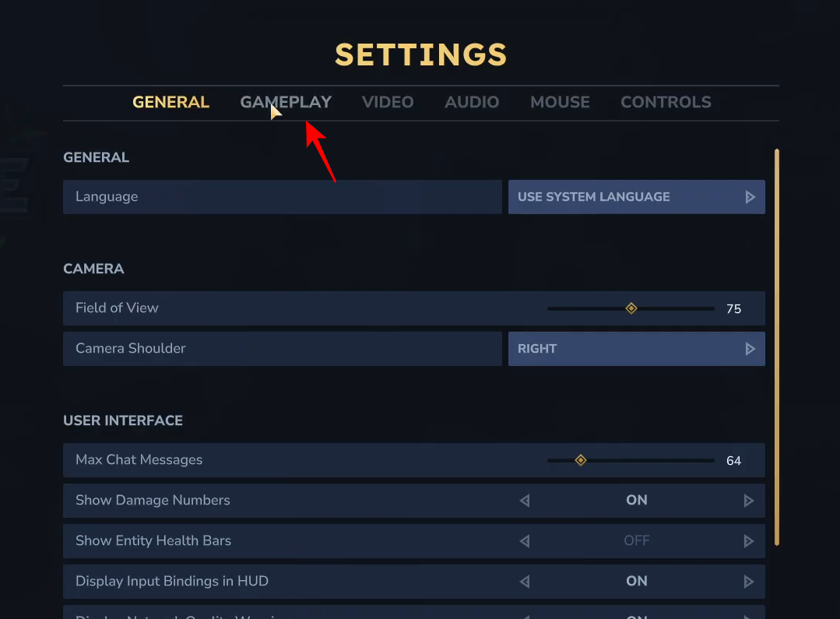Click left arrow for Display Input Bindings
840x619 pixels.
525,582
